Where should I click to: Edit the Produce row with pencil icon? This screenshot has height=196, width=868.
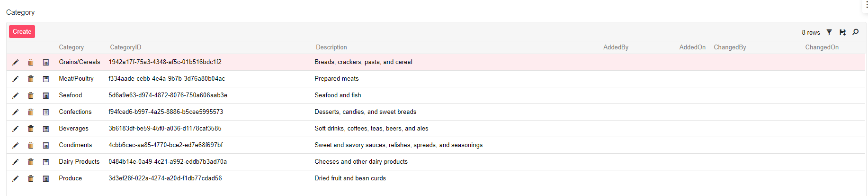click(16, 178)
